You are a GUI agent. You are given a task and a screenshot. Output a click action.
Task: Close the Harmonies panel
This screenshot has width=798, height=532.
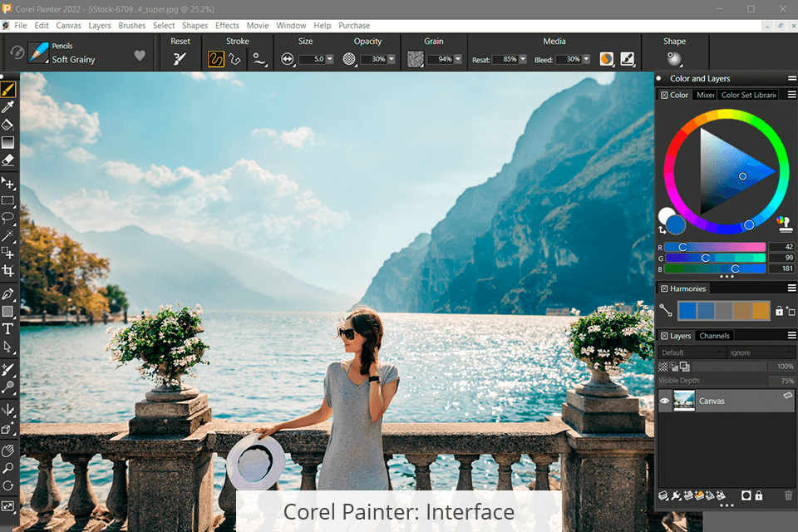click(664, 288)
